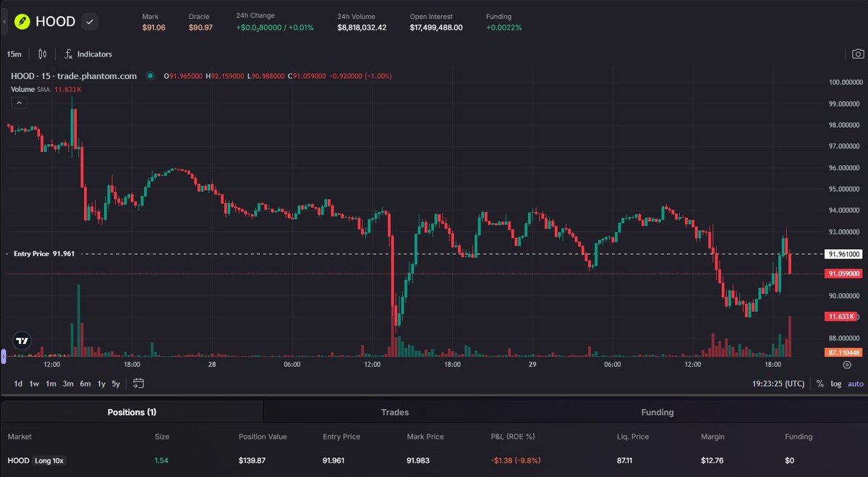Screen dimensions: 868x477
Task: Click the back chevron at the top-left edge
Action: [x=4, y=22]
